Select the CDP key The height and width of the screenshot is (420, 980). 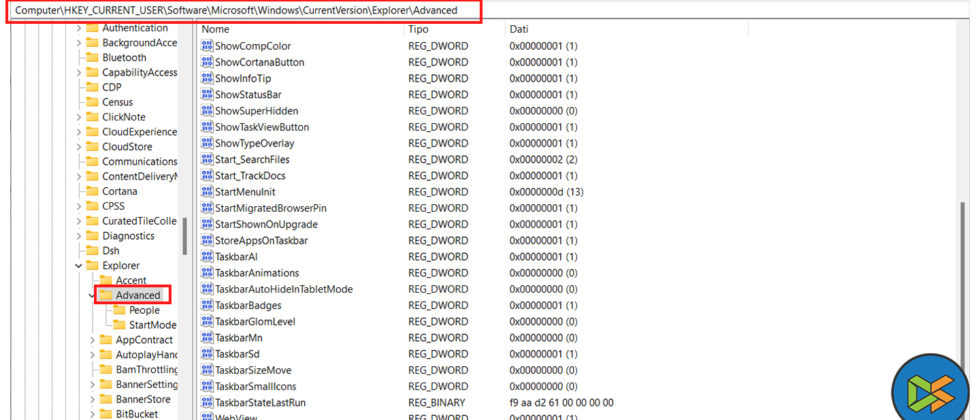pos(112,88)
